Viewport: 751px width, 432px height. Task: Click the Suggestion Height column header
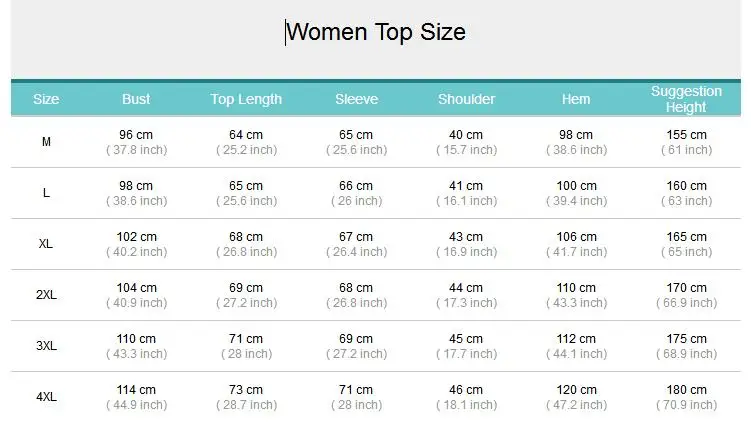[x=686, y=99]
